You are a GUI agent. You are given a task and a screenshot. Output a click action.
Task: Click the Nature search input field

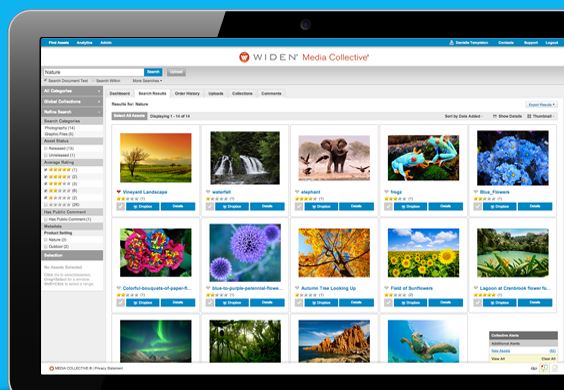[94, 72]
